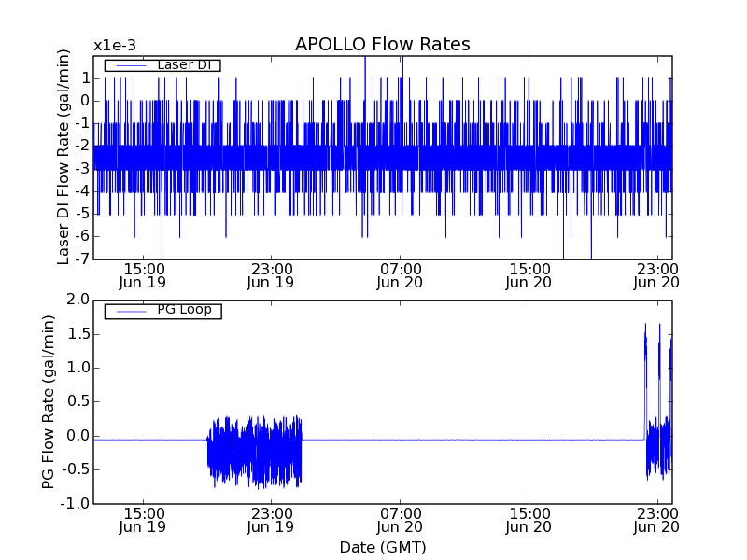Click the 23:00 Jun 19 tick on top plot
The width and height of the screenshot is (747, 560).
coord(271,274)
